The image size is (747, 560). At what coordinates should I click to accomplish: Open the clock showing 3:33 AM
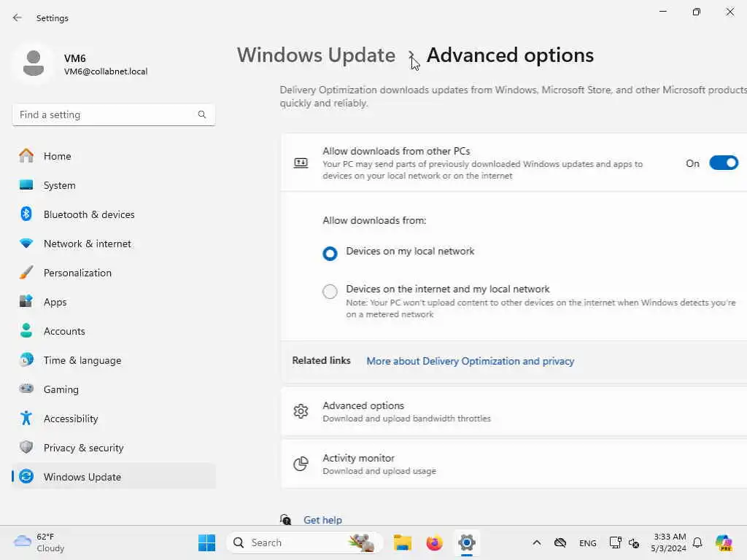669,542
